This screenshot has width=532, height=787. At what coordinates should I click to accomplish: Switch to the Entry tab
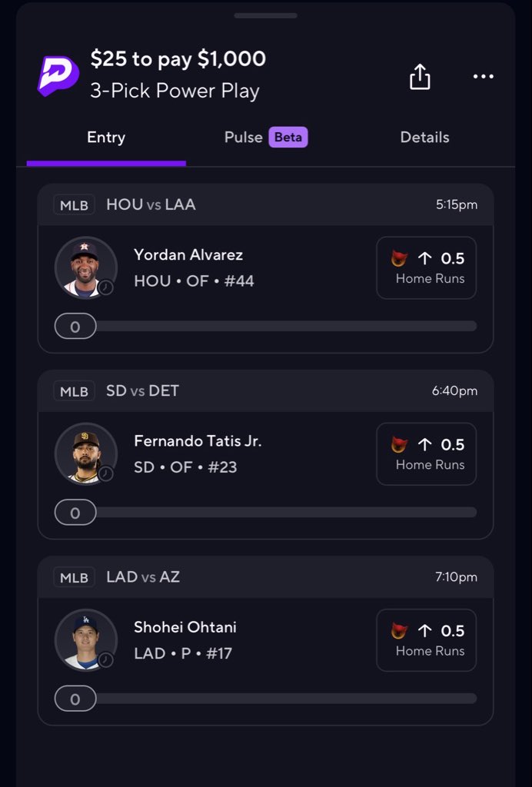coord(106,138)
